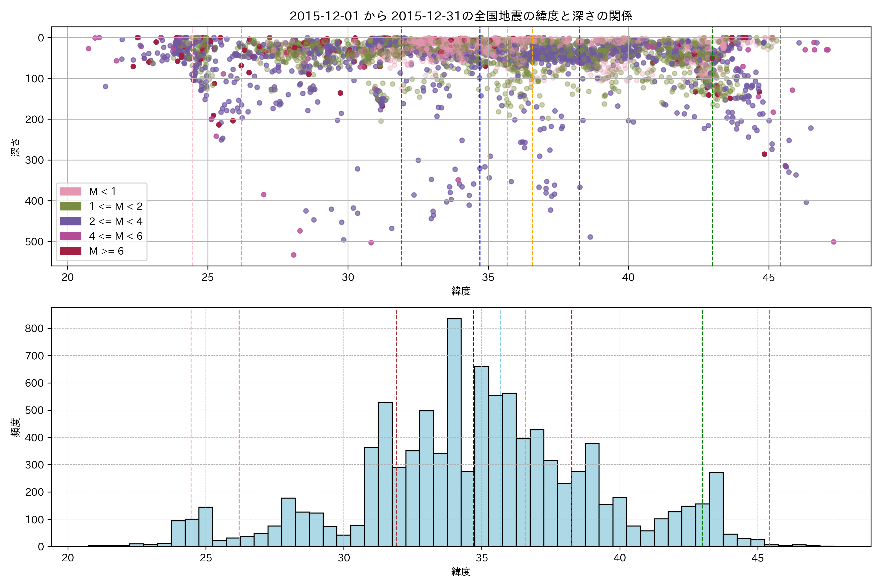Click the 頻度 y-axis label of histogram
This screenshot has height=588, width=882.
click(15, 427)
